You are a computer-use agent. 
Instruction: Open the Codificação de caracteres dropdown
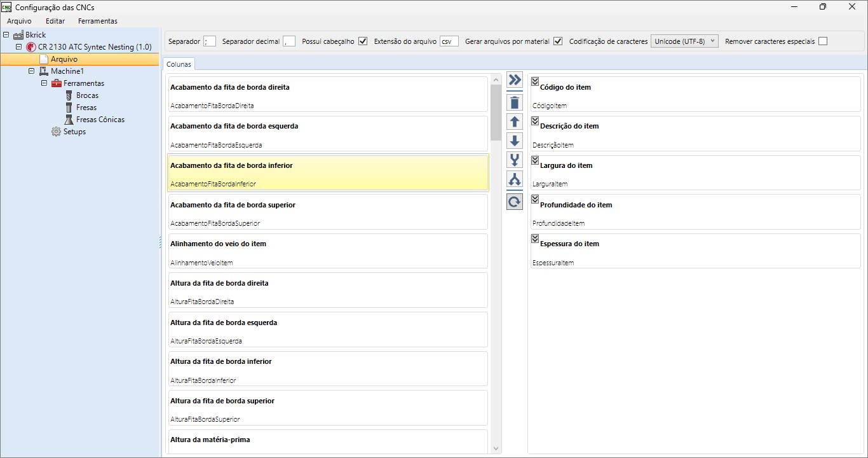pos(684,41)
